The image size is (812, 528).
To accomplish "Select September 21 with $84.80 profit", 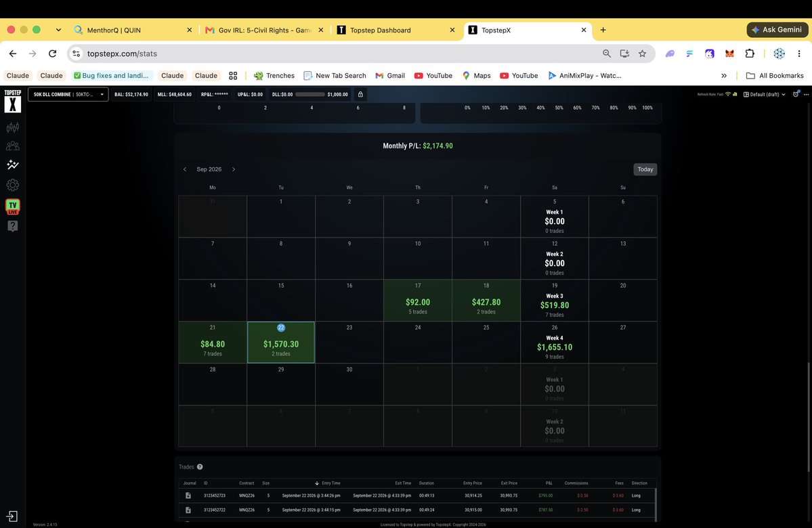I will [x=213, y=342].
